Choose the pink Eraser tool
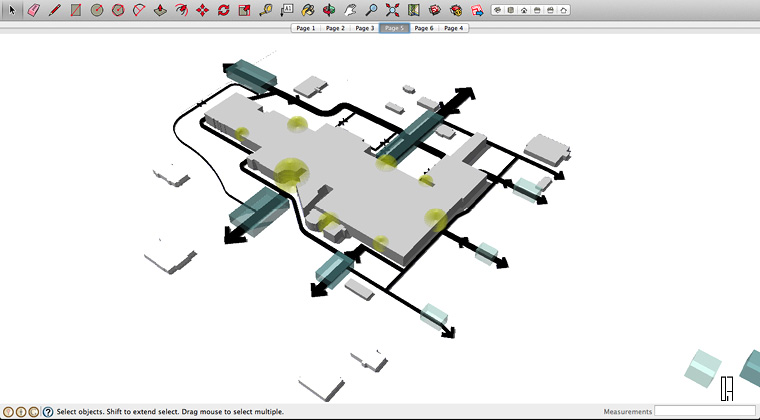This screenshot has width=760, height=420. [x=33, y=10]
